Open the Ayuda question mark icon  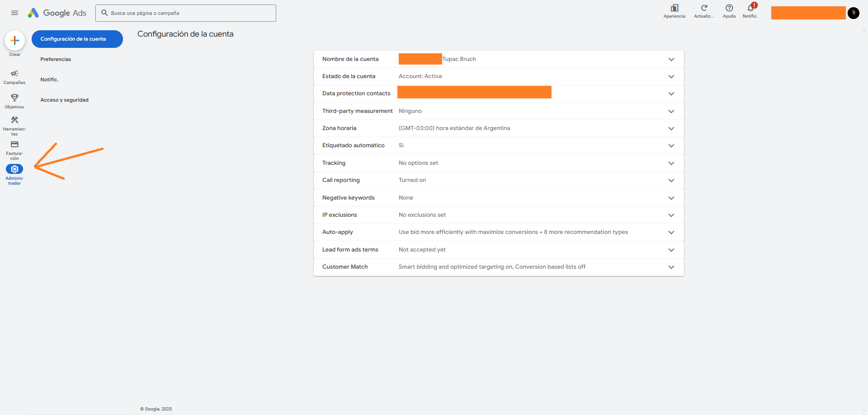click(729, 8)
